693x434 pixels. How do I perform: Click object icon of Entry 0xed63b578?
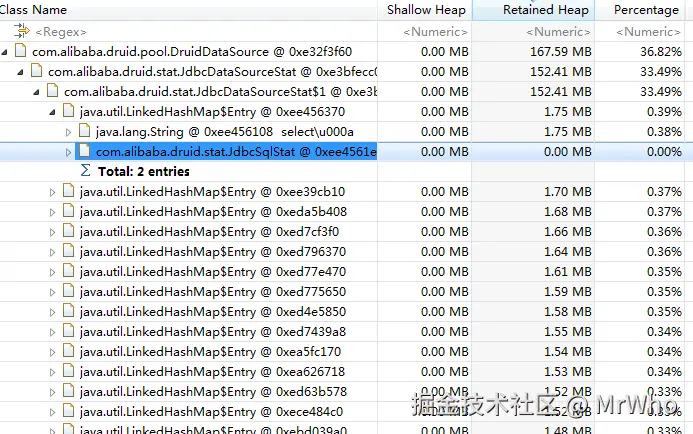pyautogui.click(x=68, y=390)
